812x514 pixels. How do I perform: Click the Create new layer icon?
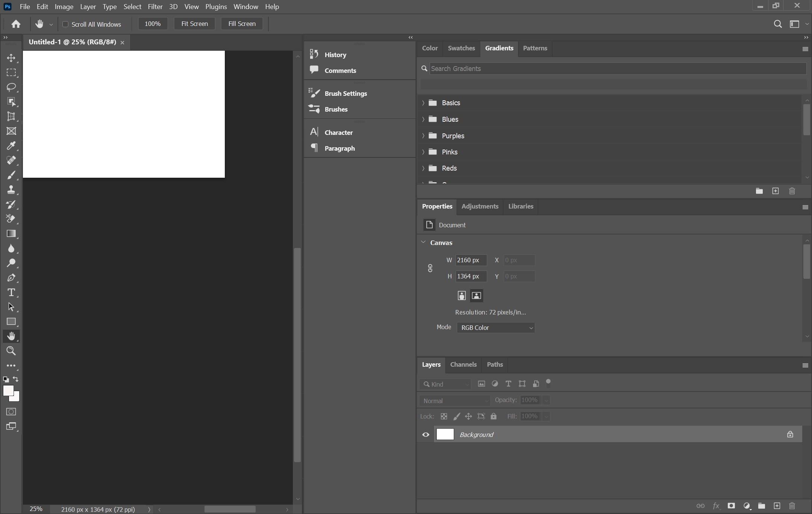click(x=777, y=506)
